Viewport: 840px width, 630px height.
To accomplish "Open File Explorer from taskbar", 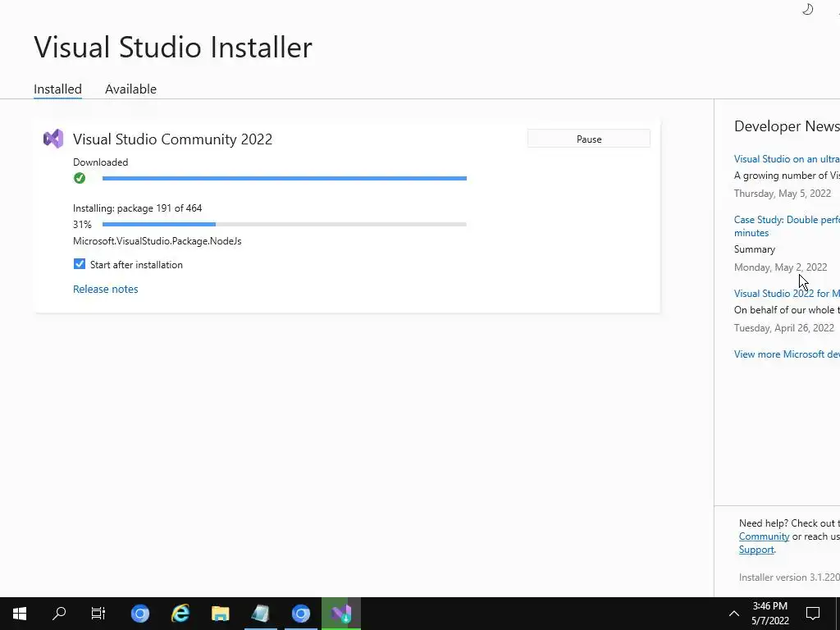I will point(220,613).
